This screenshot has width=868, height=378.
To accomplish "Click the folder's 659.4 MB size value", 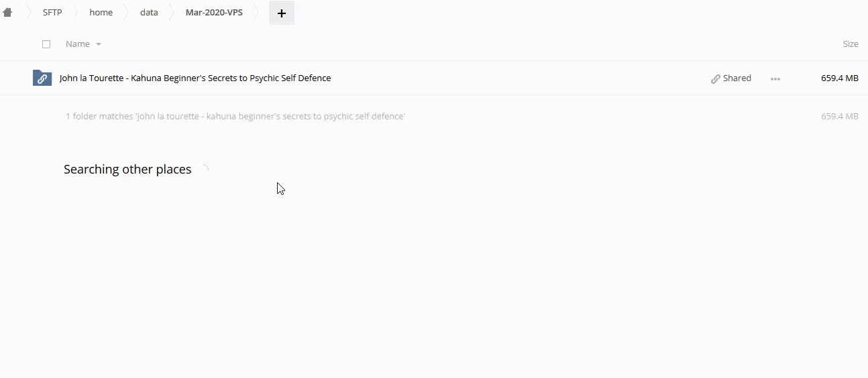I will pos(839,78).
